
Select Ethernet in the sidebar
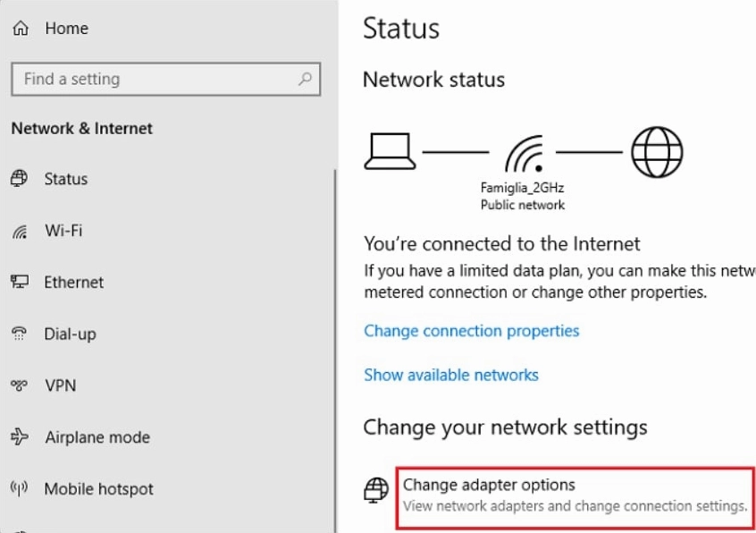74,283
